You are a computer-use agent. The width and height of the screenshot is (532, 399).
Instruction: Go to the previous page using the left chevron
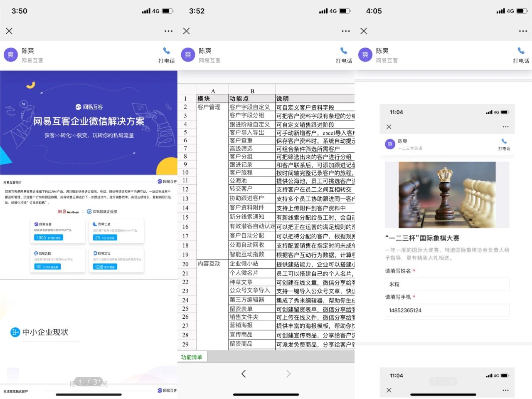[244, 374]
